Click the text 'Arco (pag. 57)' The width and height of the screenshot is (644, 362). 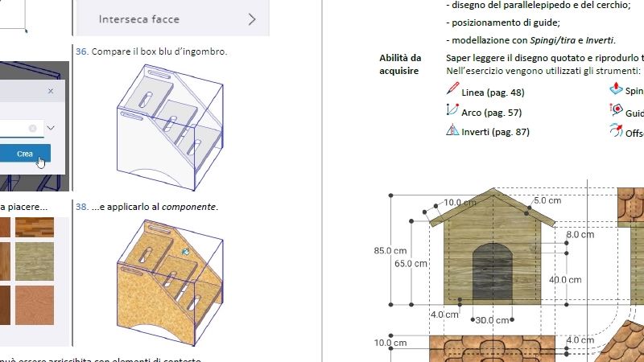pos(491,113)
